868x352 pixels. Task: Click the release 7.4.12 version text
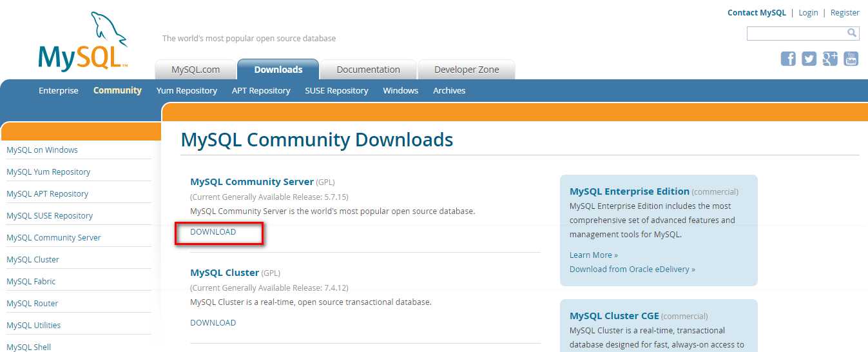(269, 288)
